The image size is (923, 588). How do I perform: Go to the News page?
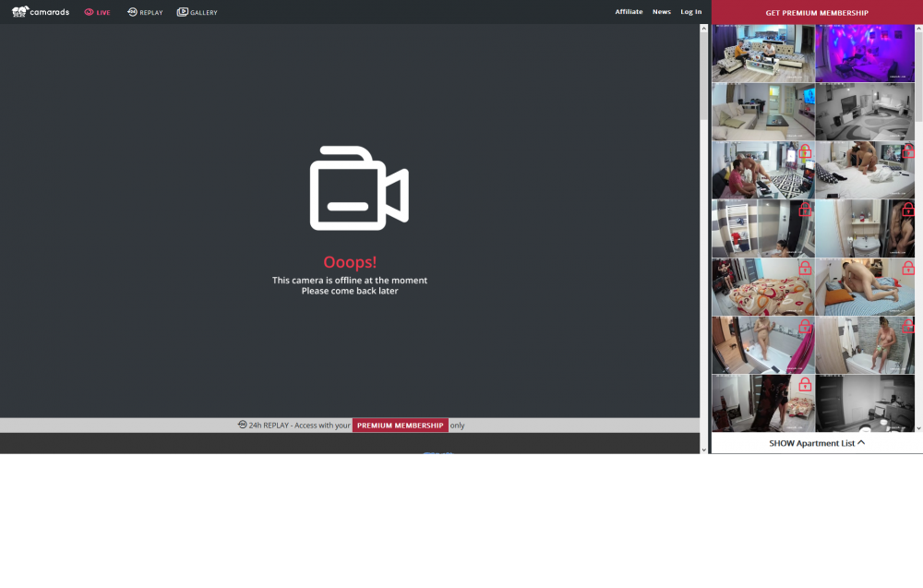tap(661, 12)
